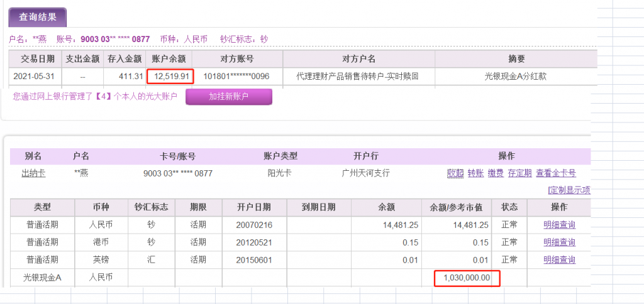Click the 开户日期 20150601 cell

pos(255,259)
